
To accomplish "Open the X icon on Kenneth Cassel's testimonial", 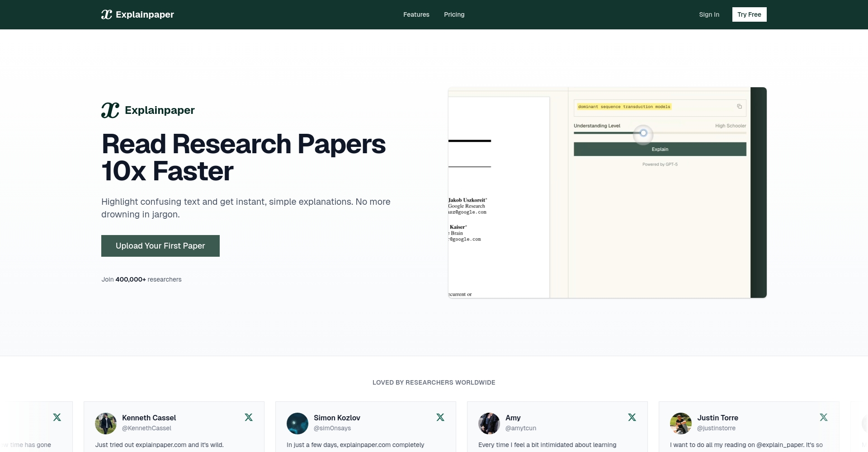I will [249, 417].
